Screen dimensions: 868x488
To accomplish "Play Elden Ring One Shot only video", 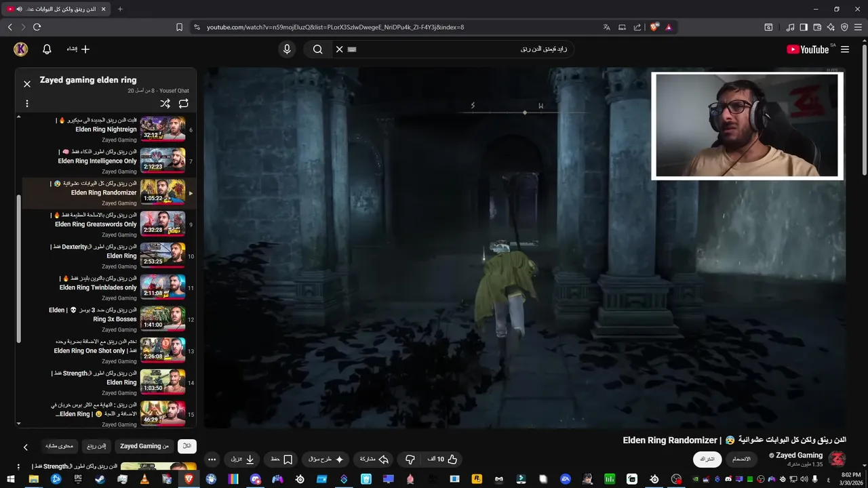I will 109,351.
